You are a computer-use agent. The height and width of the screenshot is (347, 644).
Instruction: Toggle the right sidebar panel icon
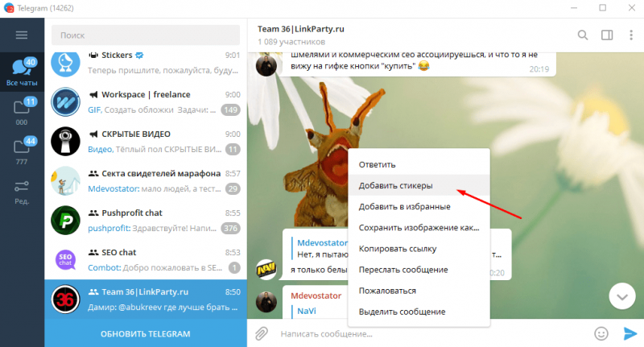(x=607, y=35)
